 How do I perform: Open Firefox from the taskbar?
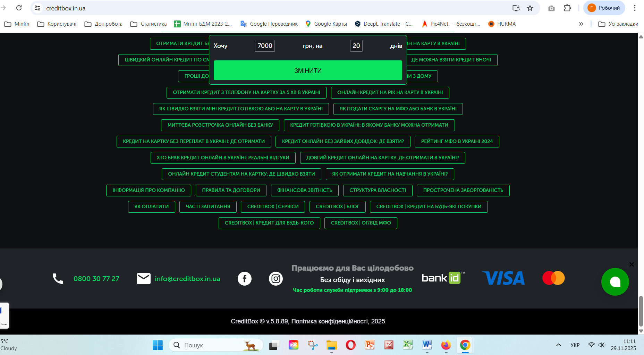pos(446,345)
